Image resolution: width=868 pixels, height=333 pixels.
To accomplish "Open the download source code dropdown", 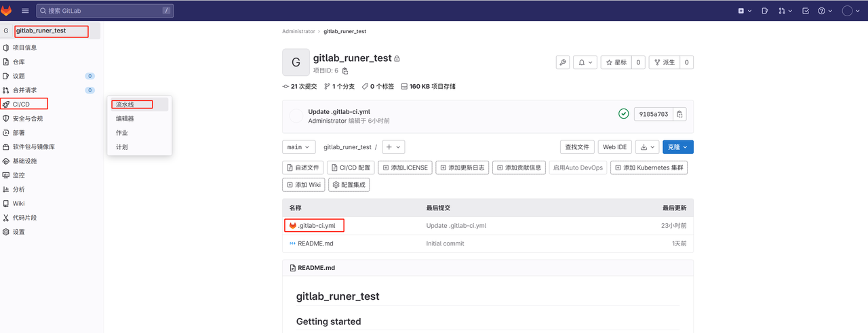I will pos(648,147).
